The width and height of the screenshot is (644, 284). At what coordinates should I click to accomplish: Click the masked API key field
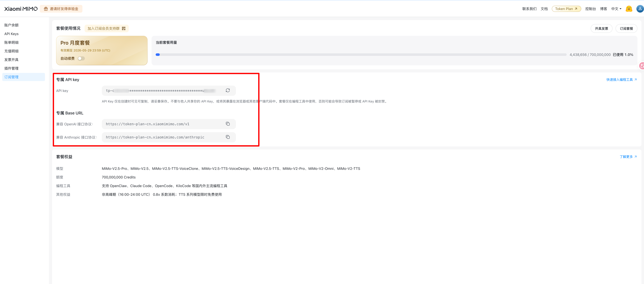[160, 91]
